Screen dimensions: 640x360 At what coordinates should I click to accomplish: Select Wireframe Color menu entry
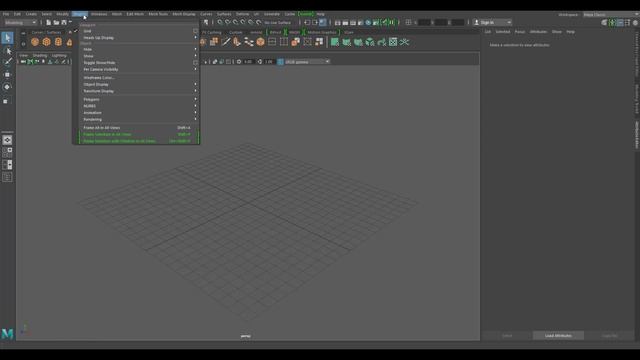click(138, 78)
